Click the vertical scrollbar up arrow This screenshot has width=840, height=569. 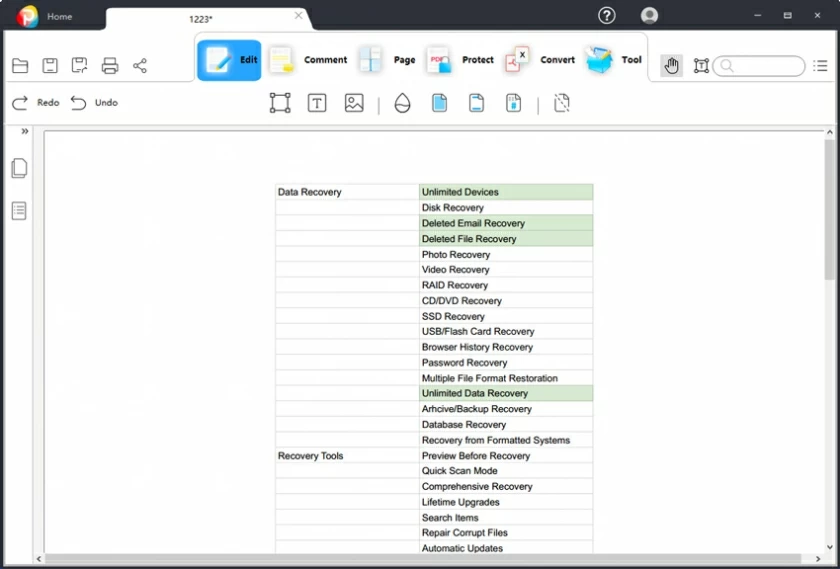pos(830,132)
